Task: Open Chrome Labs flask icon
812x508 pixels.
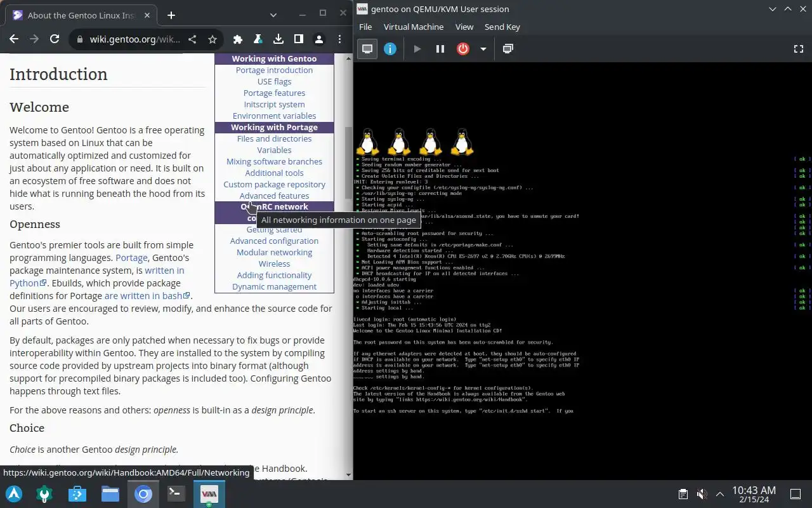Action: 258,39
